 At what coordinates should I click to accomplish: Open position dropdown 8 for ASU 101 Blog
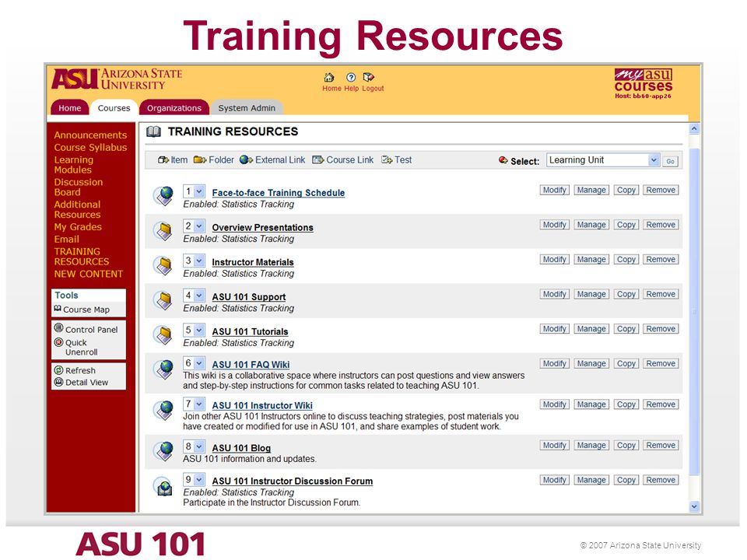(x=194, y=446)
